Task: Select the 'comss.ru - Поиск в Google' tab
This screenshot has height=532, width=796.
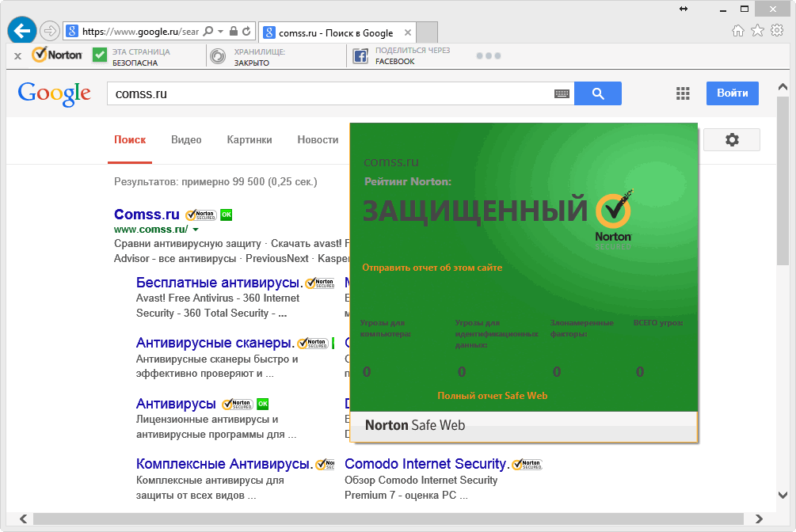Action: (336, 33)
